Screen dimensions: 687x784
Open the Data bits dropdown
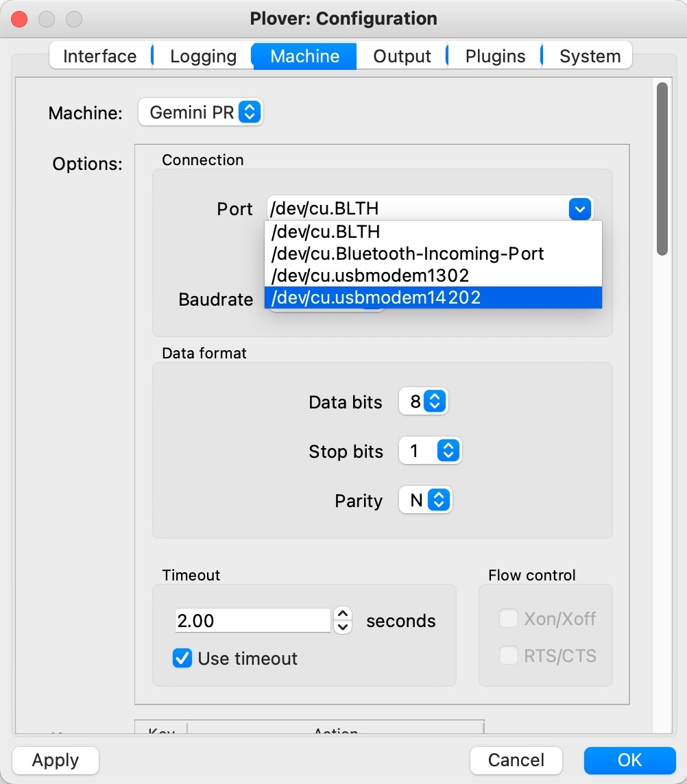423,401
